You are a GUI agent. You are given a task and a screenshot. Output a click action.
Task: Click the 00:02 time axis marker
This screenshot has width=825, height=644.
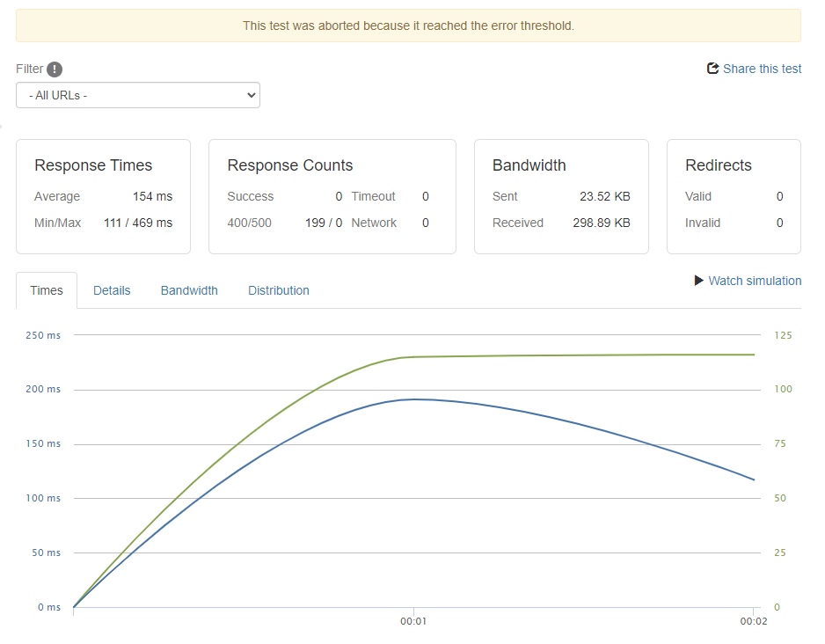point(753,621)
